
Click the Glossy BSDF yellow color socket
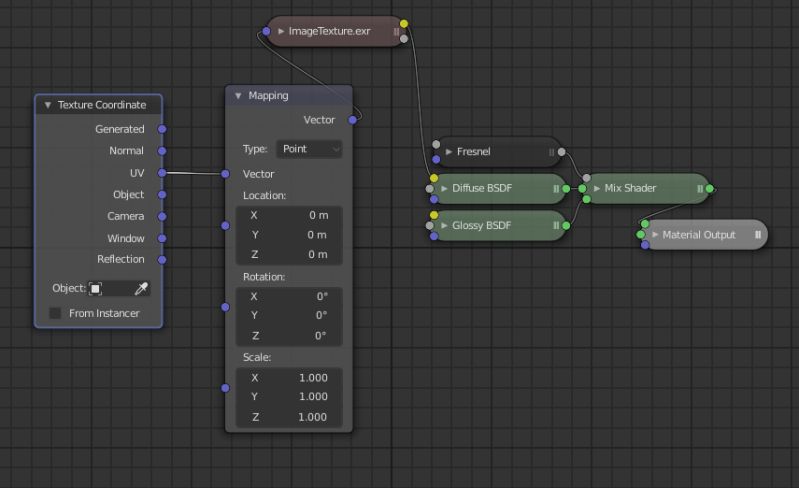434,215
